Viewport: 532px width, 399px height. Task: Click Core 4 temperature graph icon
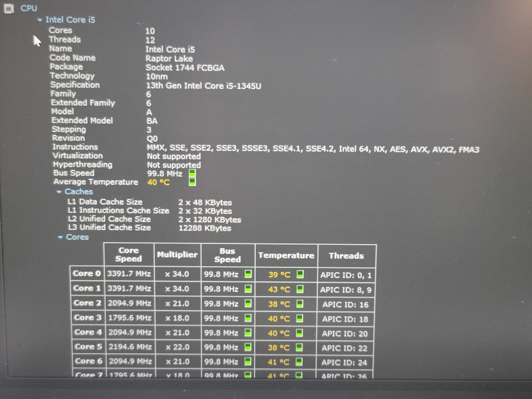pos(299,333)
